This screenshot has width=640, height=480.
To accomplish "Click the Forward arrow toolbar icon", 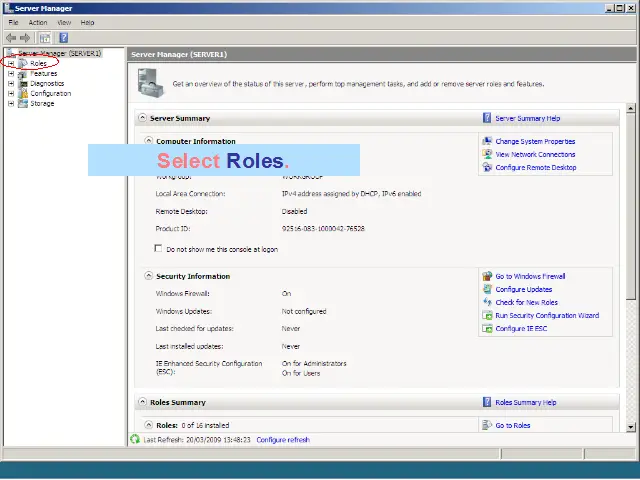I will (25, 38).
